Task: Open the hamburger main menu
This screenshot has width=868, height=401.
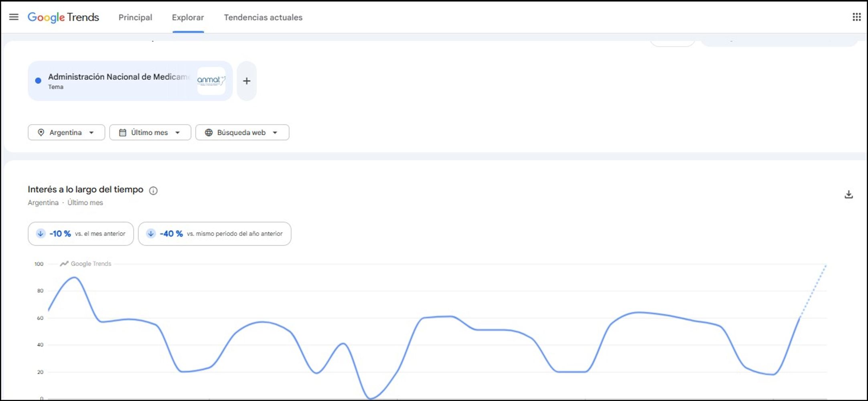Action: 14,17
